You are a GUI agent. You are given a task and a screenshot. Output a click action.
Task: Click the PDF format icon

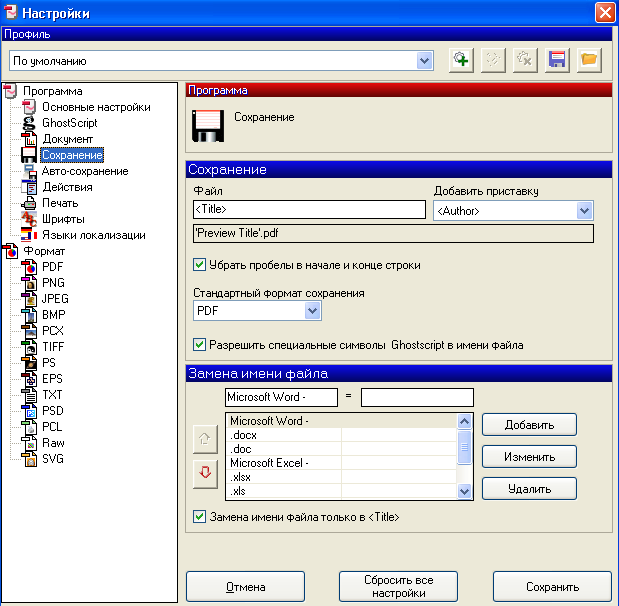(29, 267)
